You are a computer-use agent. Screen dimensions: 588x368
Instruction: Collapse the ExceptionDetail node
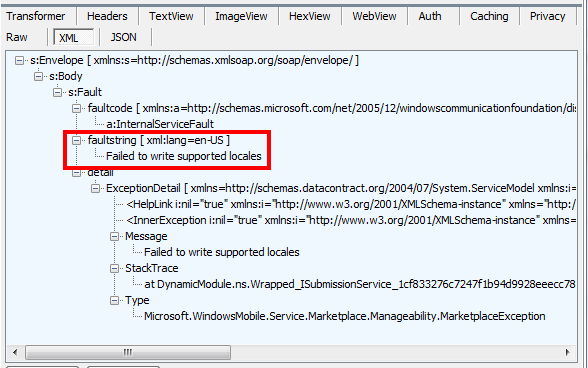pos(96,188)
